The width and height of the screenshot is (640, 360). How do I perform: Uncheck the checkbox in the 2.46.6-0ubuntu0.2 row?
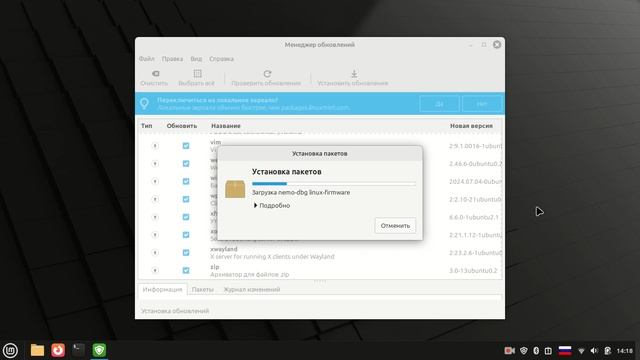pyautogui.click(x=186, y=164)
